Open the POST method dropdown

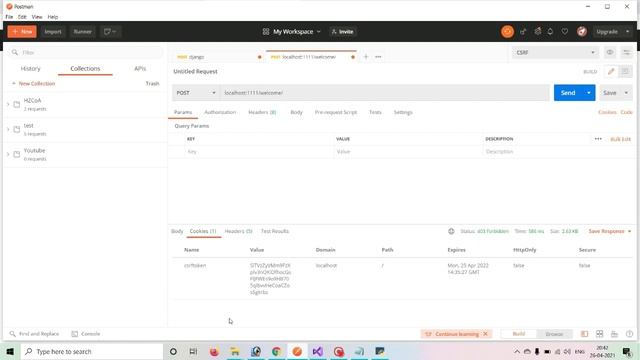pos(196,93)
